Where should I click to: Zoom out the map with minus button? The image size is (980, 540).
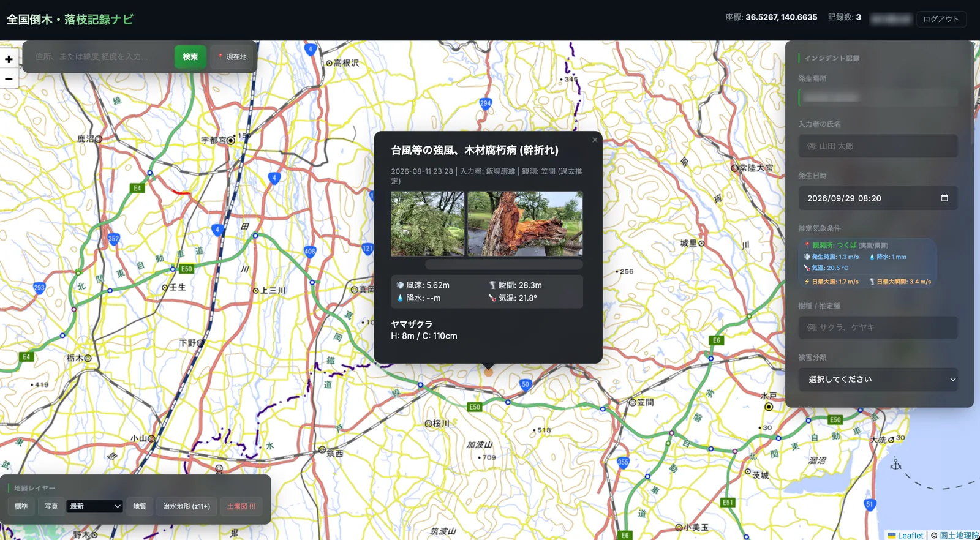tap(9, 78)
